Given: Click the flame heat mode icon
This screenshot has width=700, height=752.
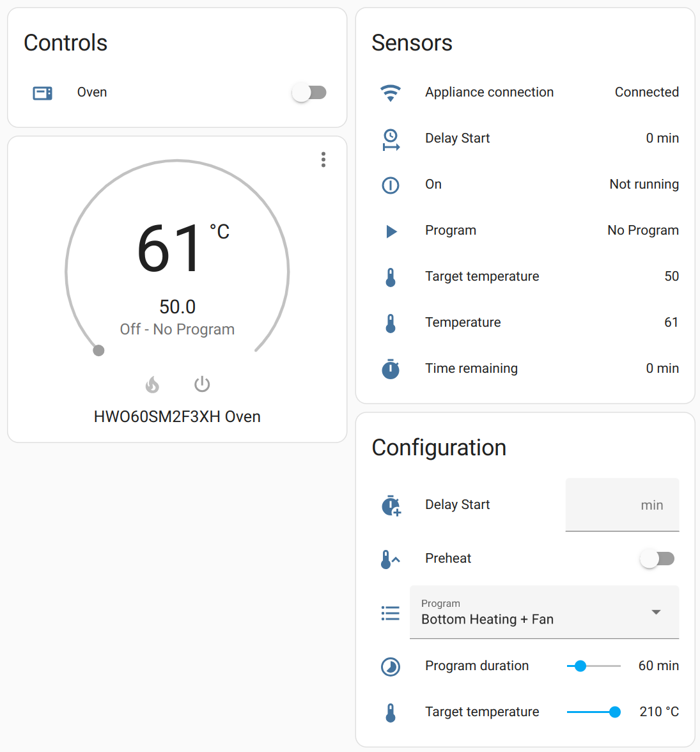Looking at the screenshot, I should [x=152, y=384].
